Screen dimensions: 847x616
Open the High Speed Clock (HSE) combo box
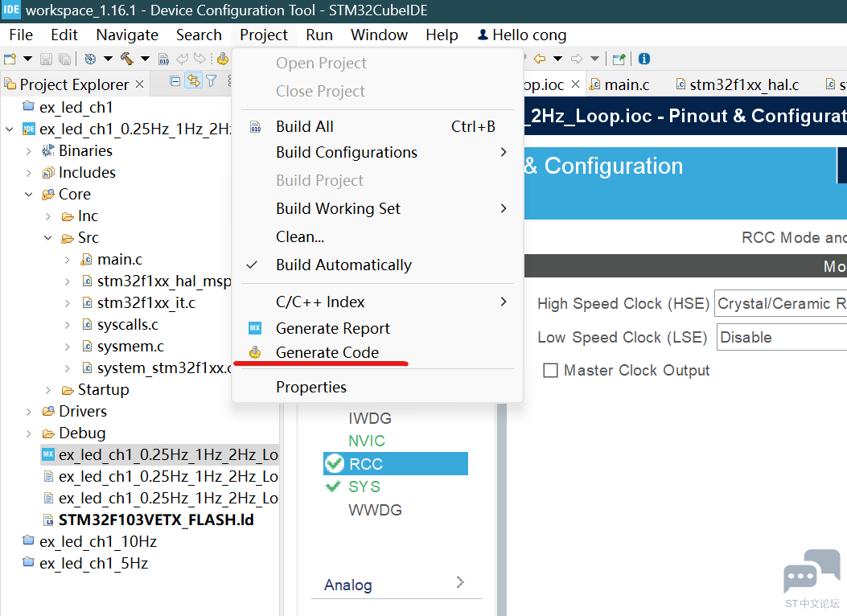(x=780, y=303)
